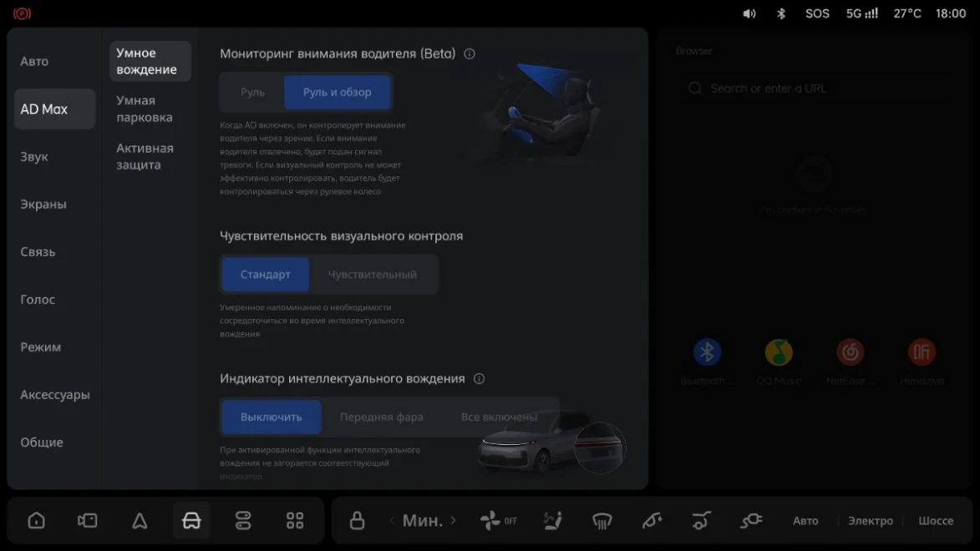Tap the Bluetooth icon in status bar
Image resolution: width=980 pixels, height=551 pixels.
point(781,13)
